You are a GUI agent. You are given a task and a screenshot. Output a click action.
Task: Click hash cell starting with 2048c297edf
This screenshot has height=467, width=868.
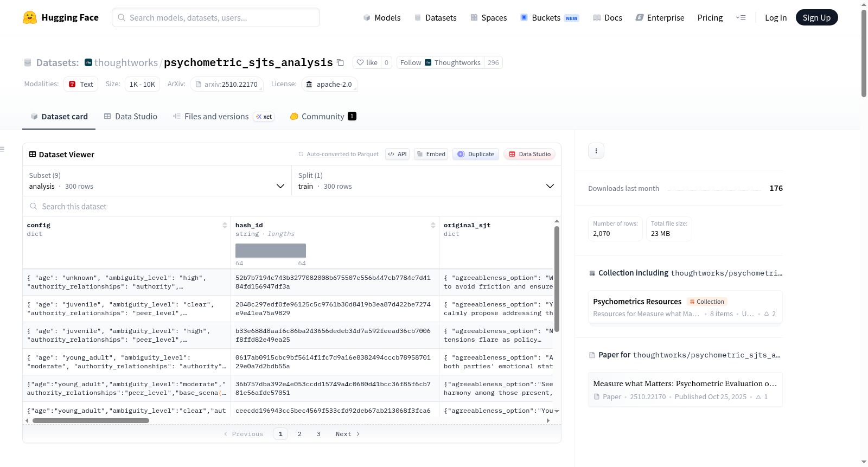[335, 309]
